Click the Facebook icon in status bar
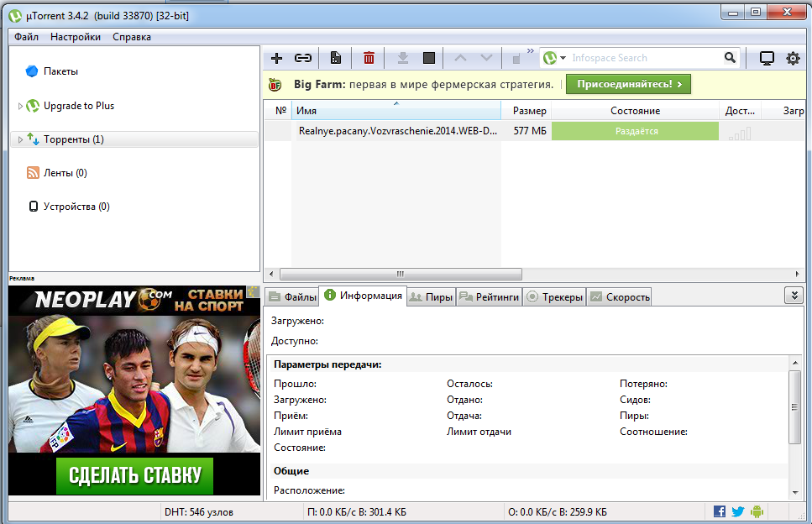Viewport: 812px width, 524px height. 720,511
